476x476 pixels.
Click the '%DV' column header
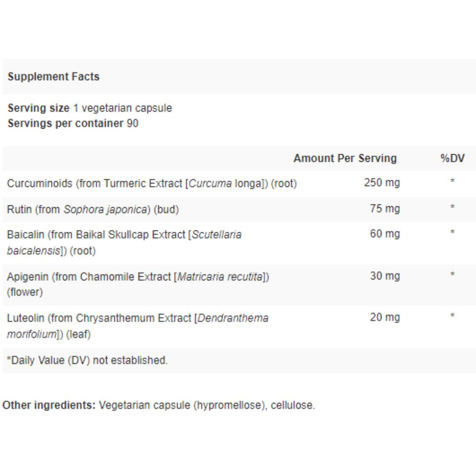point(452,158)
